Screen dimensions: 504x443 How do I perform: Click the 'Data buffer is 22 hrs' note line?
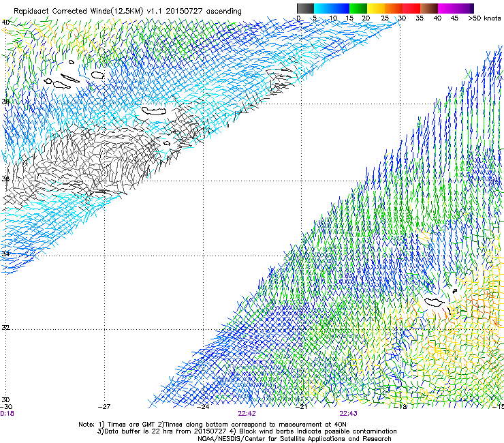(247, 431)
